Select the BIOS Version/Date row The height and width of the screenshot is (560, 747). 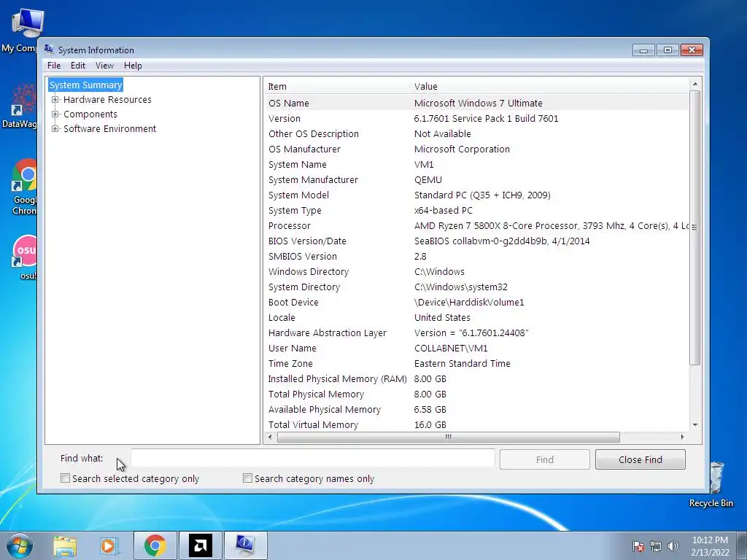tap(476, 241)
